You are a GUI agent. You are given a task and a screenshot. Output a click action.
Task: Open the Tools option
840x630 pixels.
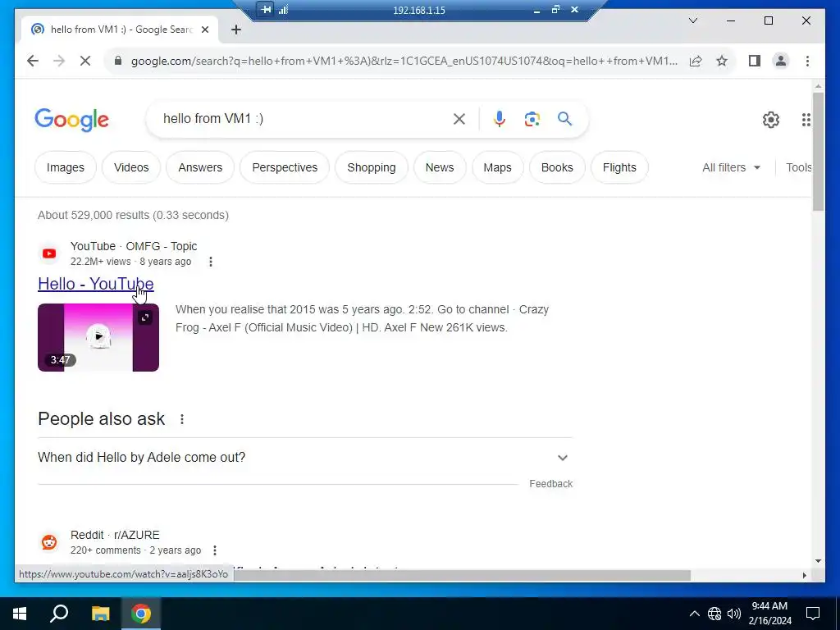(798, 167)
